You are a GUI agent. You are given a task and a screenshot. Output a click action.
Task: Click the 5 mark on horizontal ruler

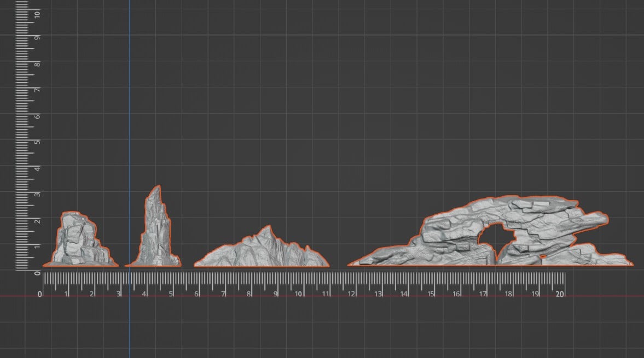point(171,294)
